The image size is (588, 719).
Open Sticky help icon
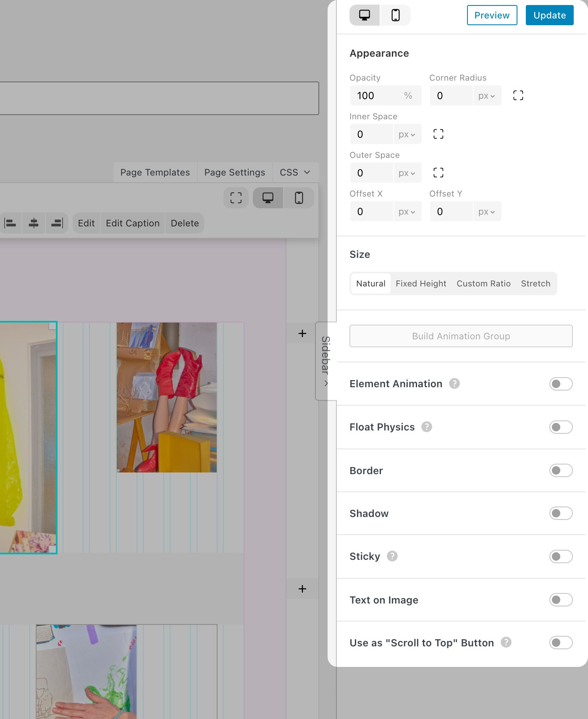click(392, 556)
